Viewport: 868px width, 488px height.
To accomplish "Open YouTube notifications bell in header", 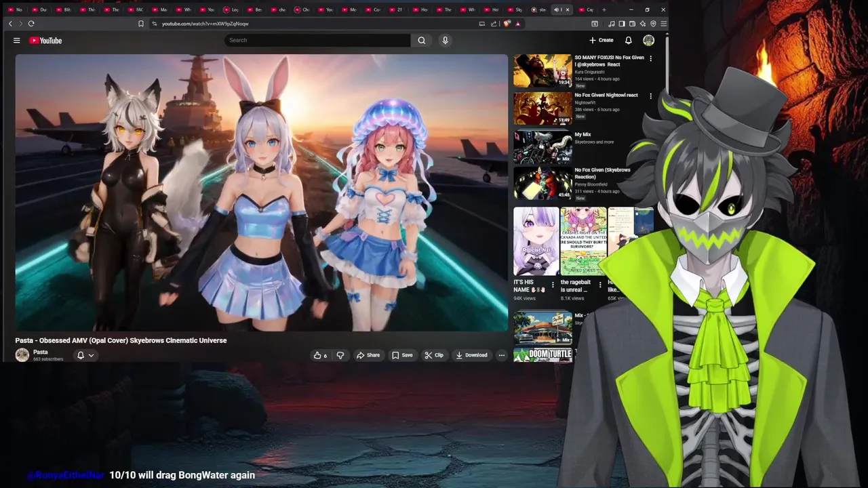I will (628, 40).
